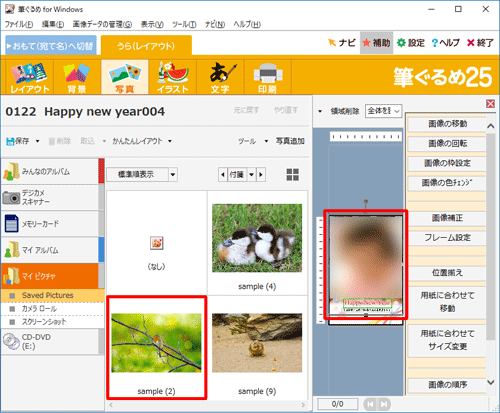500x413 pixels.
Task: Open the 文字 text category icon
Action: [220, 77]
